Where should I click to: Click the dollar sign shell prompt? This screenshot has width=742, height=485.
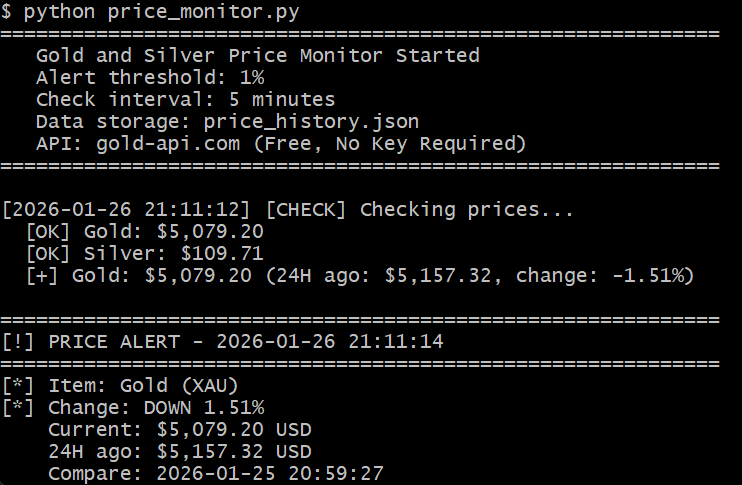[x=7, y=12]
